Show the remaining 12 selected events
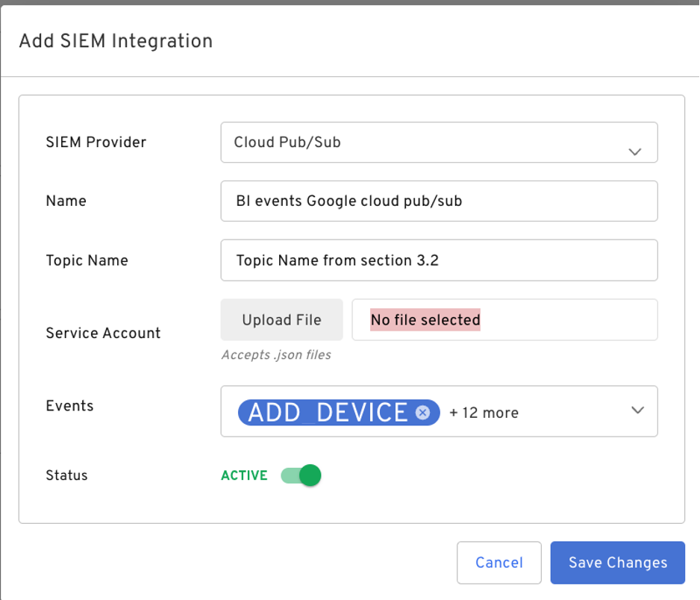 (x=484, y=412)
